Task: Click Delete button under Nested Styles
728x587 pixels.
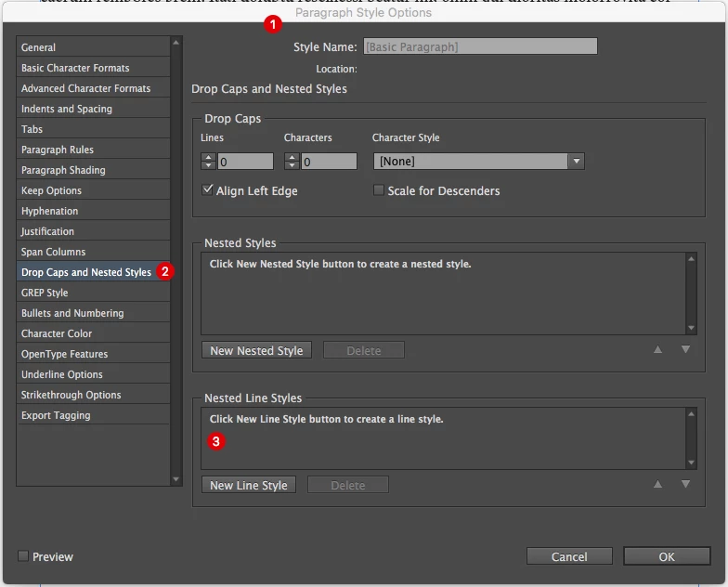Action: tap(364, 350)
